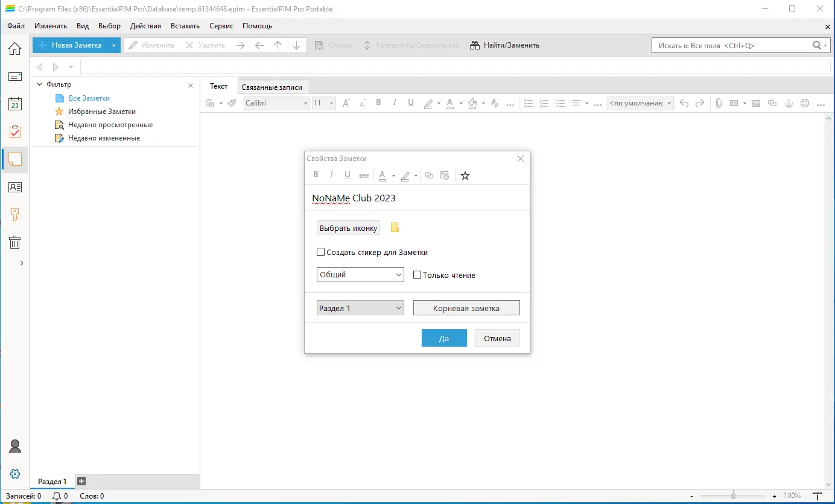
Task: Open the 'Раздел 1' section dropdown
Action: click(360, 308)
